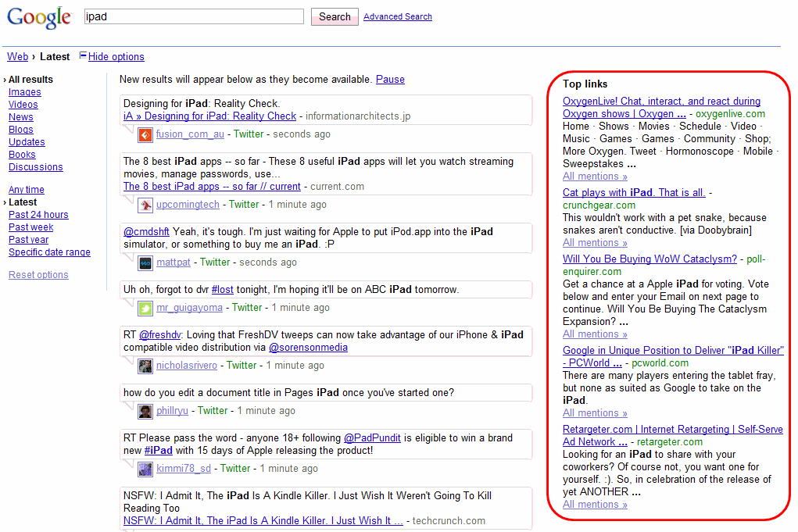Viewport: 798px width, 532px height.
Task: Expand All mentions under OxygenLive link
Action: [x=595, y=177]
